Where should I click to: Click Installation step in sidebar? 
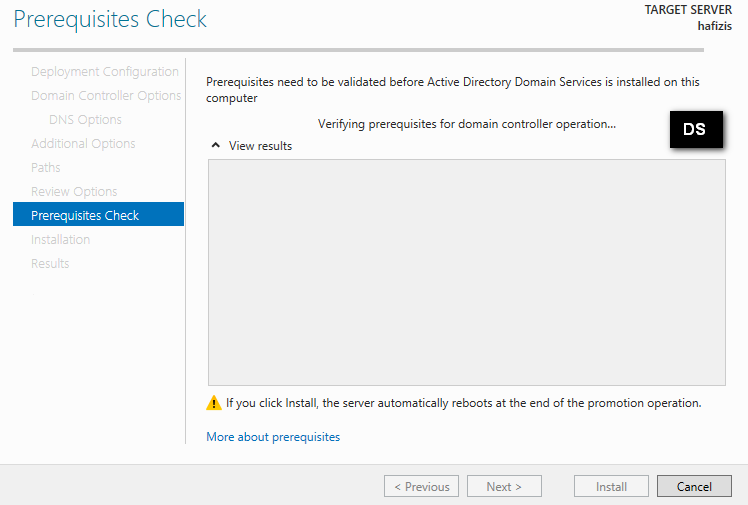coord(60,240)
